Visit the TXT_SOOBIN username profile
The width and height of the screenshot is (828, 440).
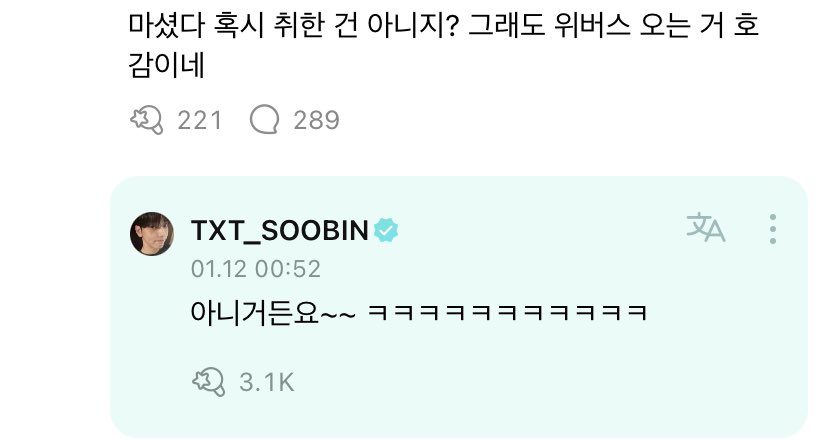tap(280, 231)
